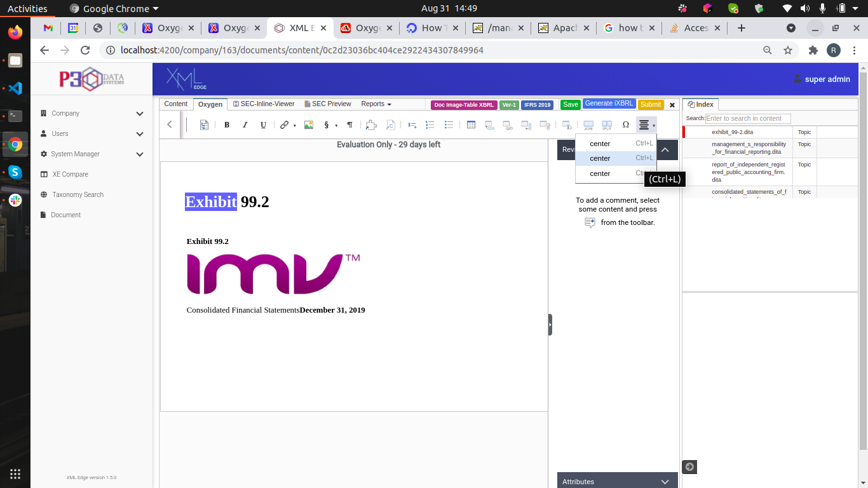
Task: Click the Split cells icon
Action: [607, 125]
